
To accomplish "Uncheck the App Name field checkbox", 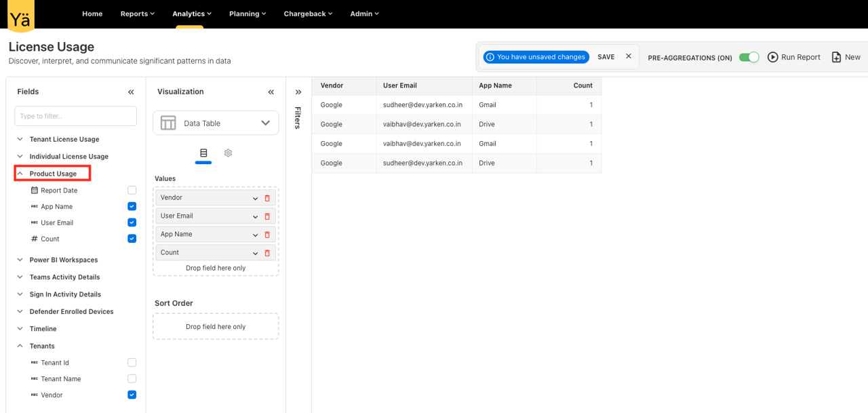I will pyautogui.click(x=132, y=206).
